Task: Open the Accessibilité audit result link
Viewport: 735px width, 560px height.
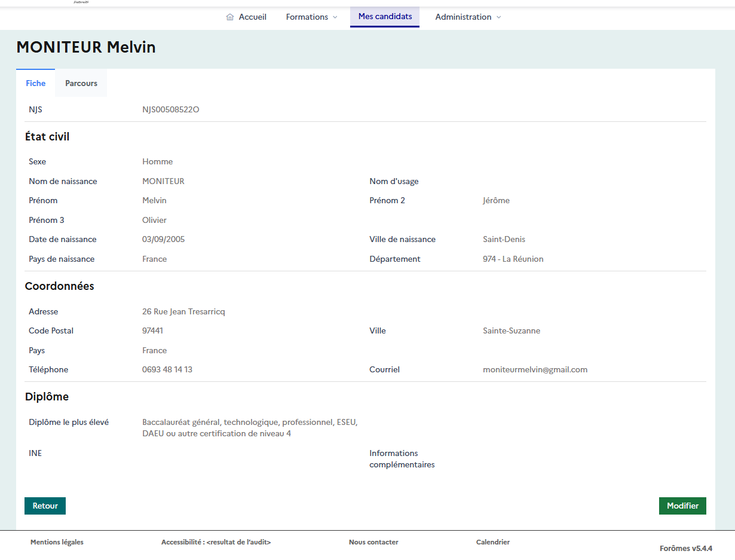Action: (x=216, y=542)
